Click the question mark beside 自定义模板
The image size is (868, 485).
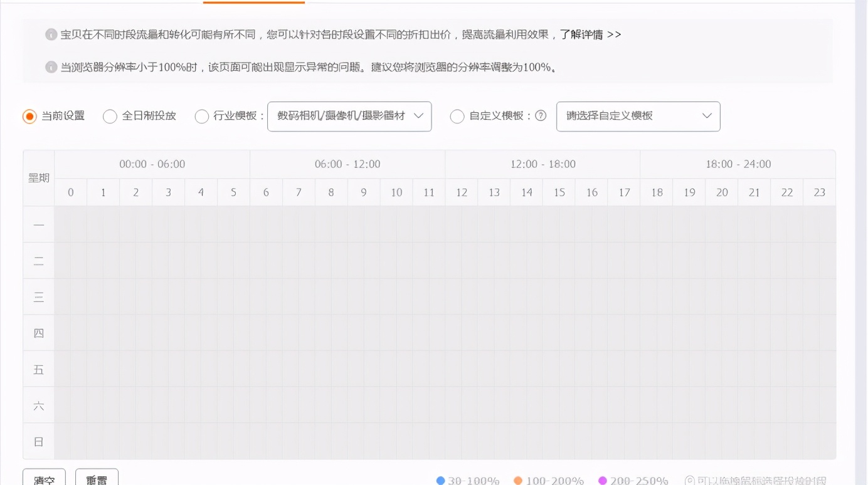(541, 117)
